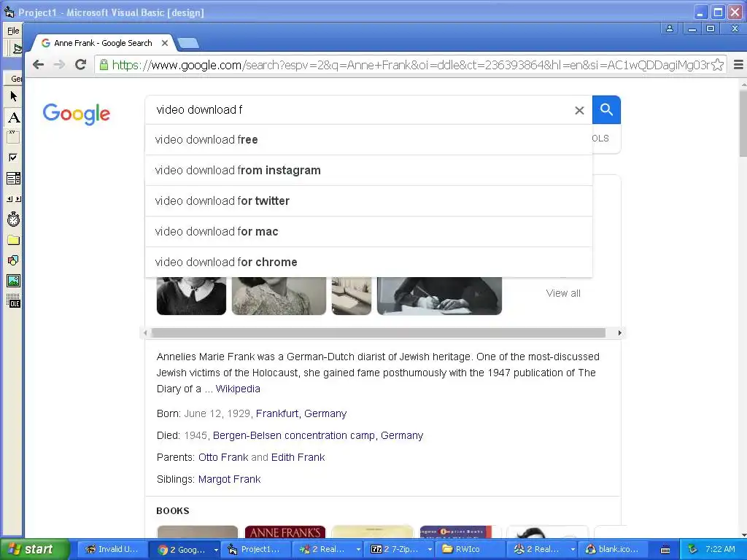747x560 pixels.
Task: Expand the grouped Google Chrome taskbar button
Action: [x=216, y=550]
